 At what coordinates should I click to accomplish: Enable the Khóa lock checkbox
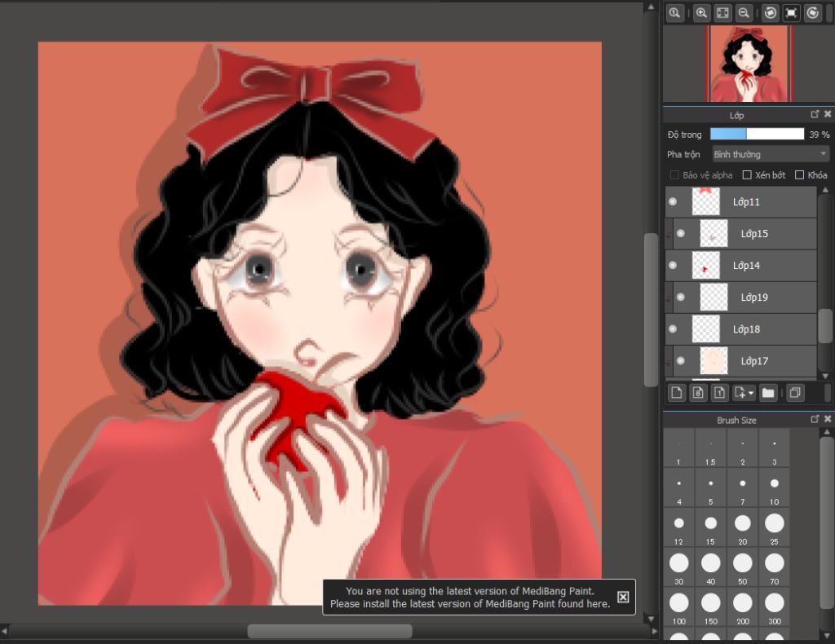pos(799,175)
